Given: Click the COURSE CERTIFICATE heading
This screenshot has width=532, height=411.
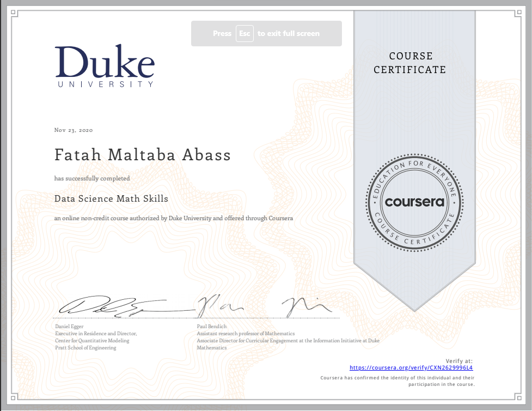Looking at the screenshot, I should [410, 63].
